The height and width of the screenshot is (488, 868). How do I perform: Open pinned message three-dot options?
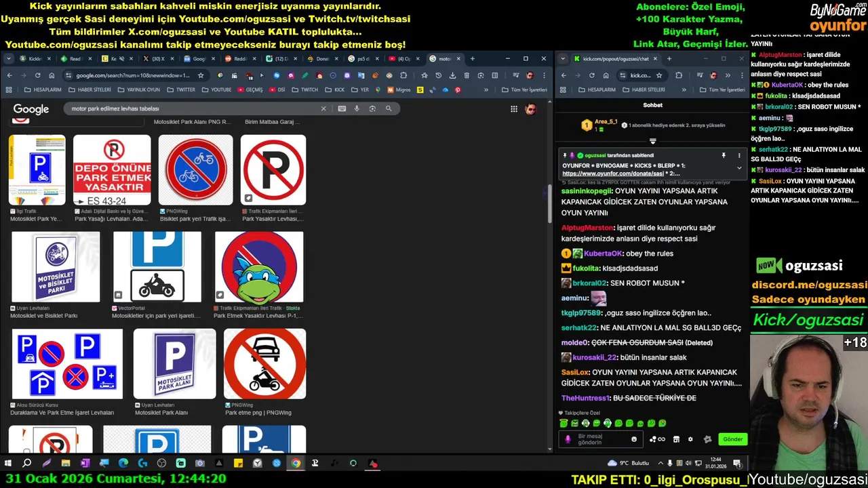739,155
